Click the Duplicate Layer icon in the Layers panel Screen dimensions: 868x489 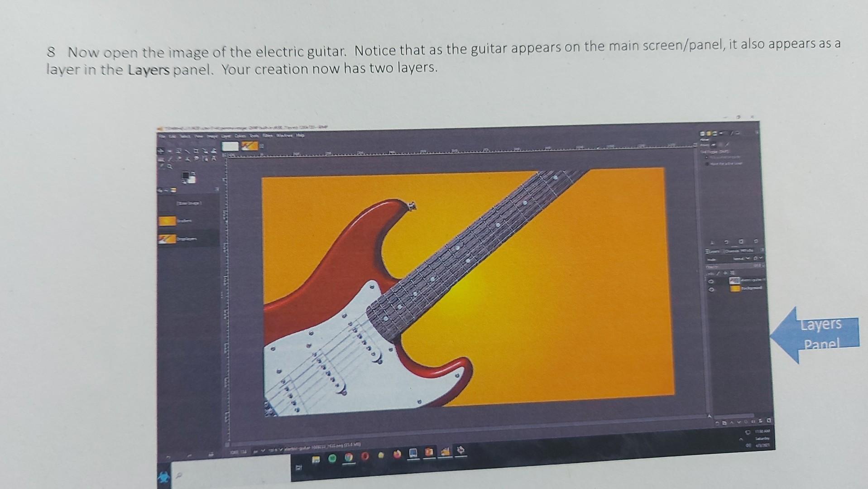coord(747,422)
